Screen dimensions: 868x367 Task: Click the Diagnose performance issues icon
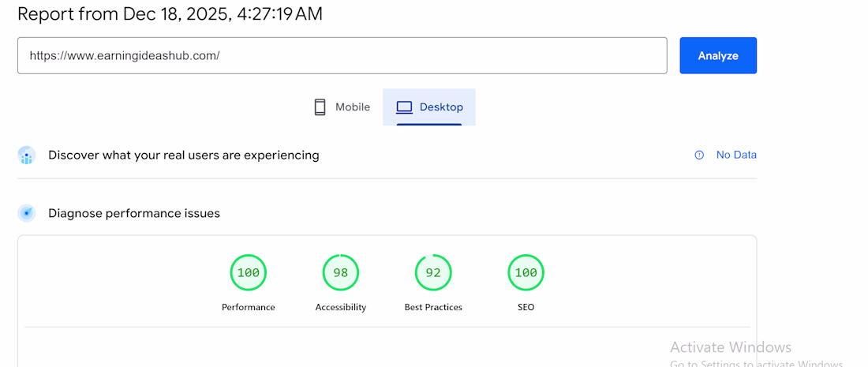pos(27,213)
